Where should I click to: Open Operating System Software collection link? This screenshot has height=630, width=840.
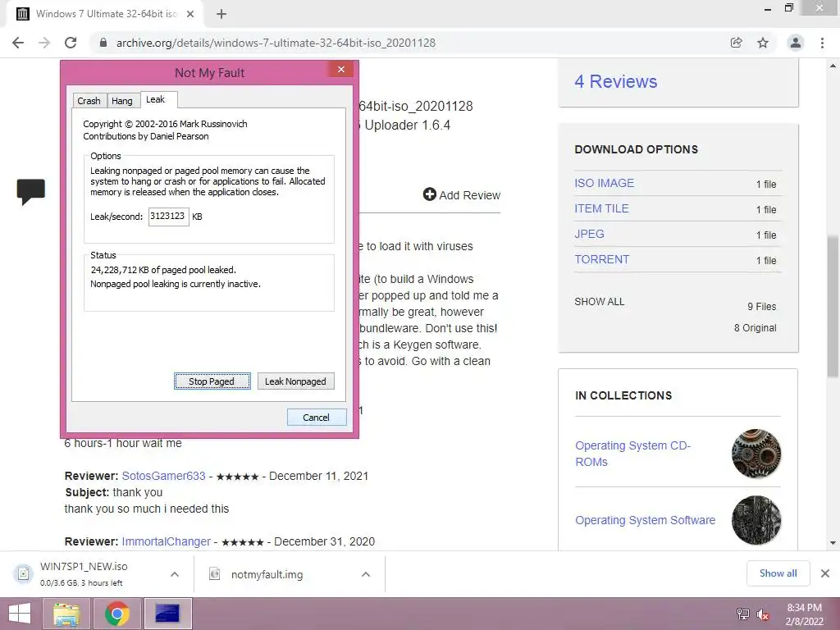tap(645, 520)
